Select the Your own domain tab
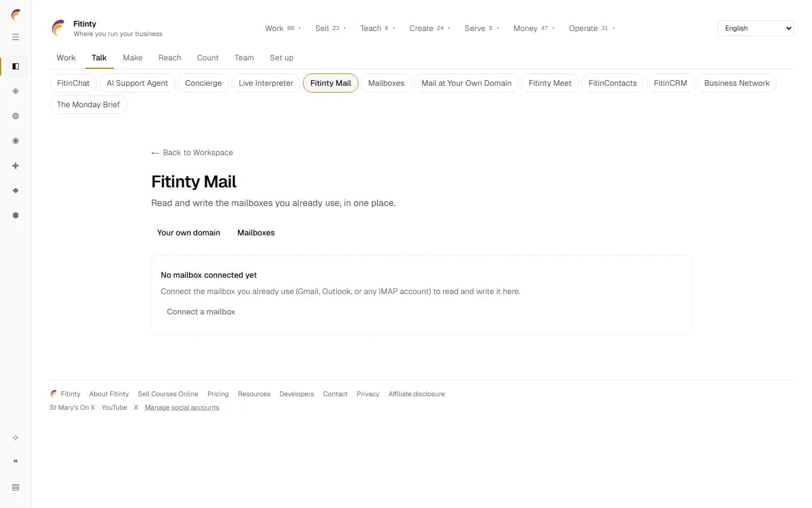Viewport: 812px width, 508px height. [x=189, y=233]
